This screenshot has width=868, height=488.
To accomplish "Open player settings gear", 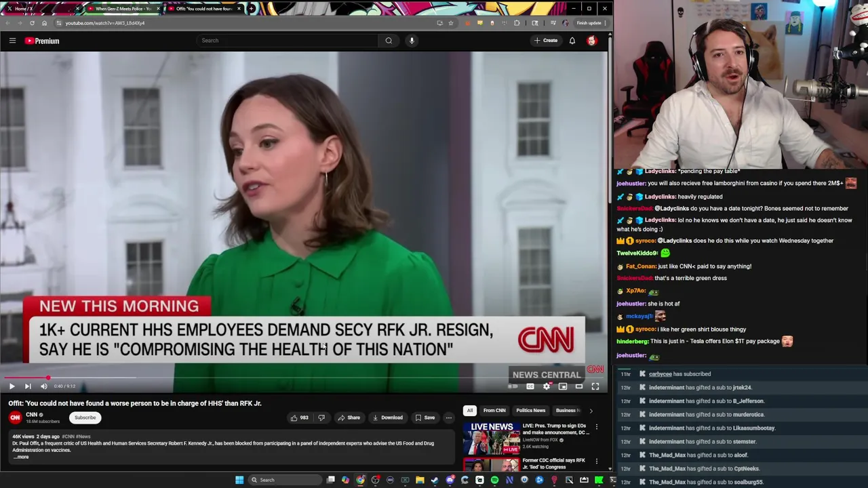I will pos(547,386).
